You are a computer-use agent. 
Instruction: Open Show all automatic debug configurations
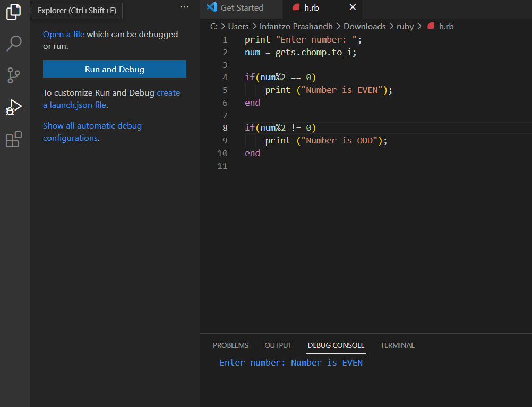point(92,125)
